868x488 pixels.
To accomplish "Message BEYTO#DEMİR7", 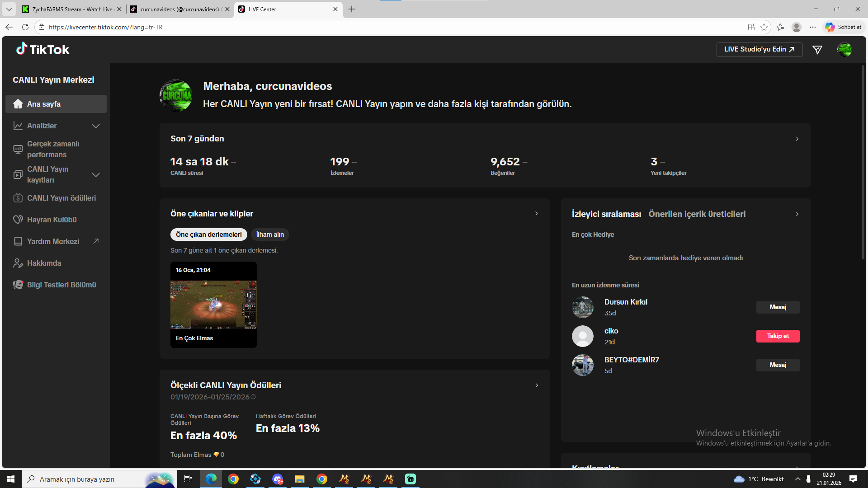I will click(778, 365).
